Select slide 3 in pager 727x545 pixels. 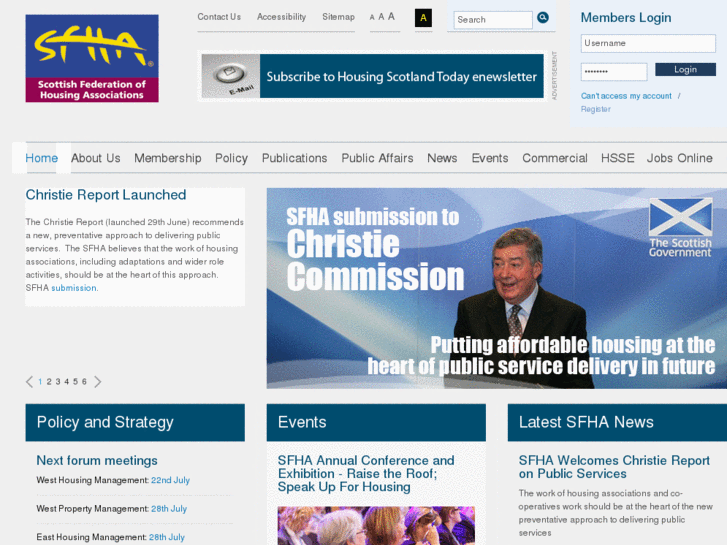coord(58,382)
